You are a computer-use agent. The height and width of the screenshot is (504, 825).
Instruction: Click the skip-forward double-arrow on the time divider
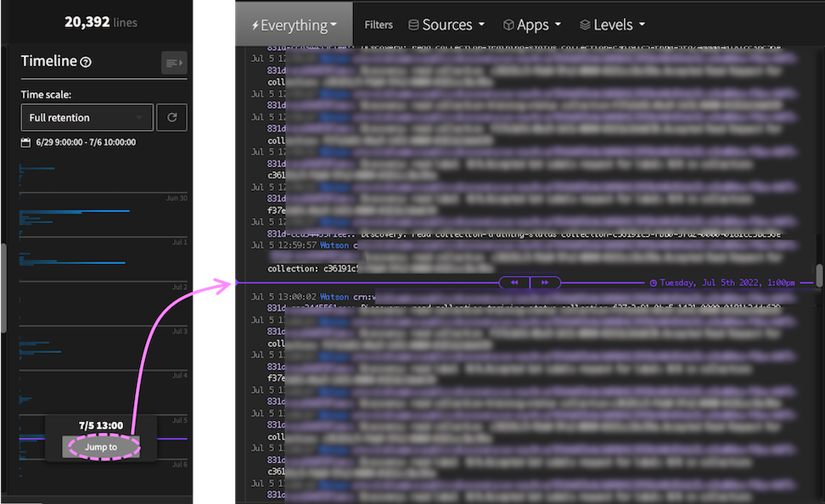[x=546, y=282]
